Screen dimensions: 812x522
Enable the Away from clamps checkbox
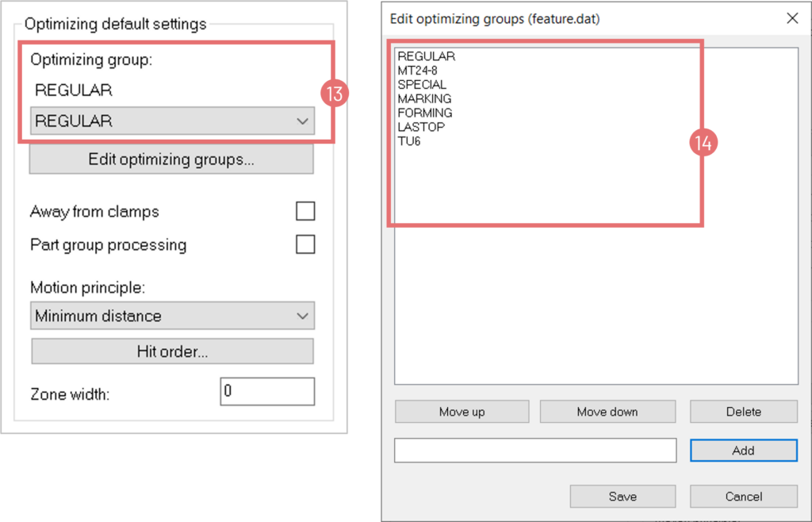tap(304, 211)
